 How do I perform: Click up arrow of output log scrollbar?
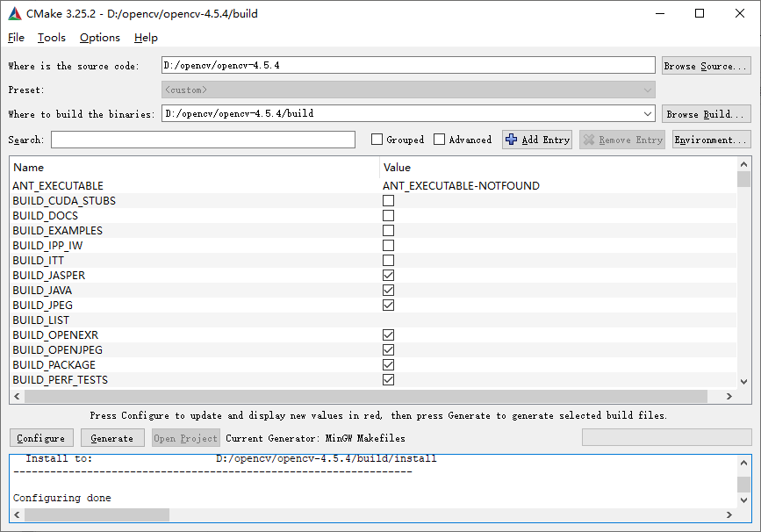point(744,463)
